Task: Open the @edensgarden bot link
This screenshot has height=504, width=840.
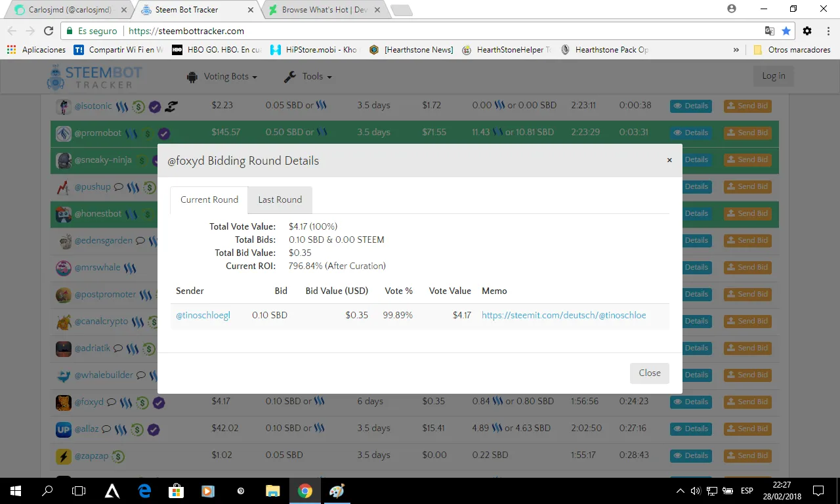Action: [103, 240]
